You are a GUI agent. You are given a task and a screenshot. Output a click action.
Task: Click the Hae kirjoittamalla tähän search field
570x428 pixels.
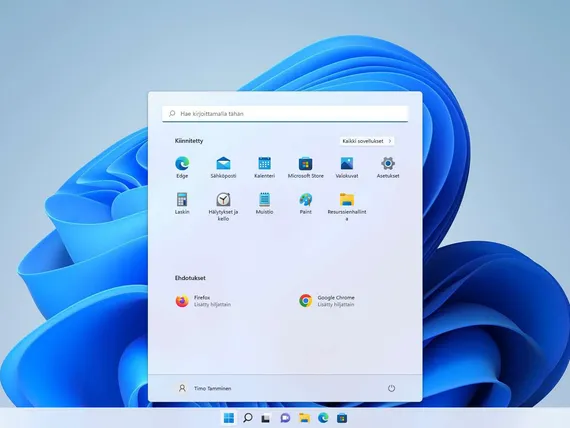(285, 114)
